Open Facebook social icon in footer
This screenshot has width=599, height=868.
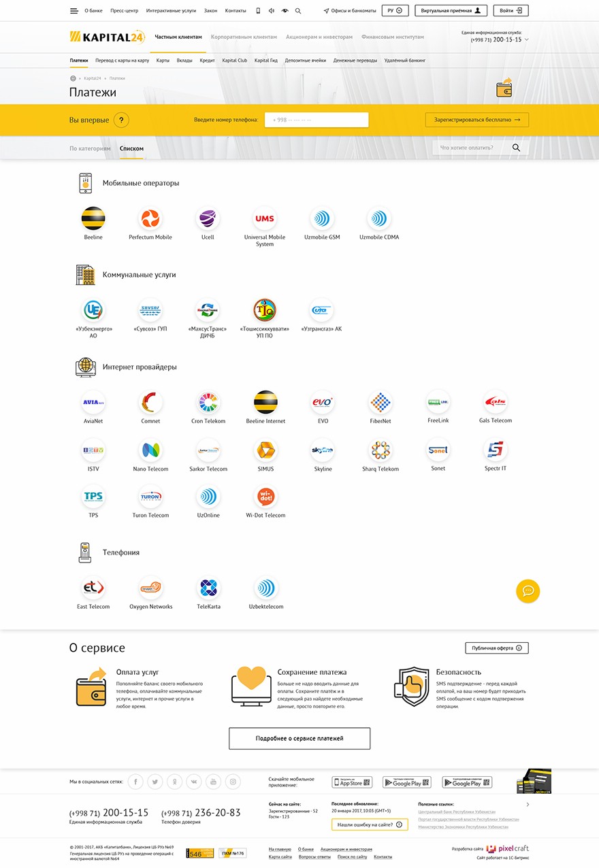tap(135, 782)
